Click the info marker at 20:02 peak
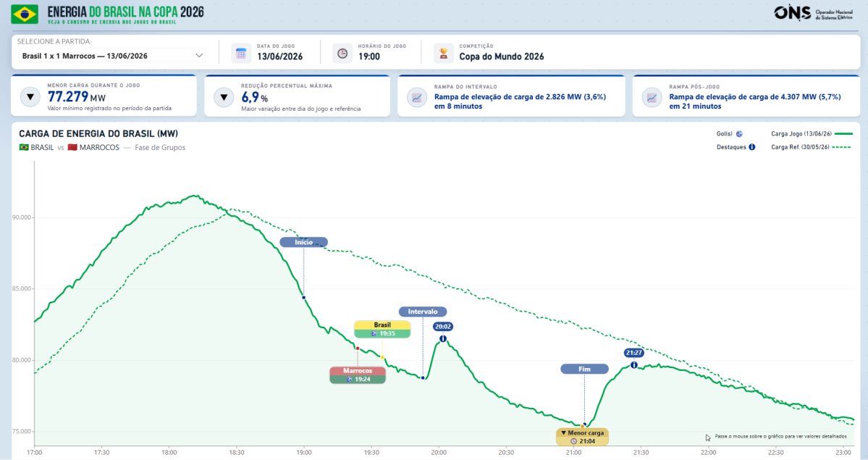The width and height of the screenshot is (868, 460). coord(443,338)
